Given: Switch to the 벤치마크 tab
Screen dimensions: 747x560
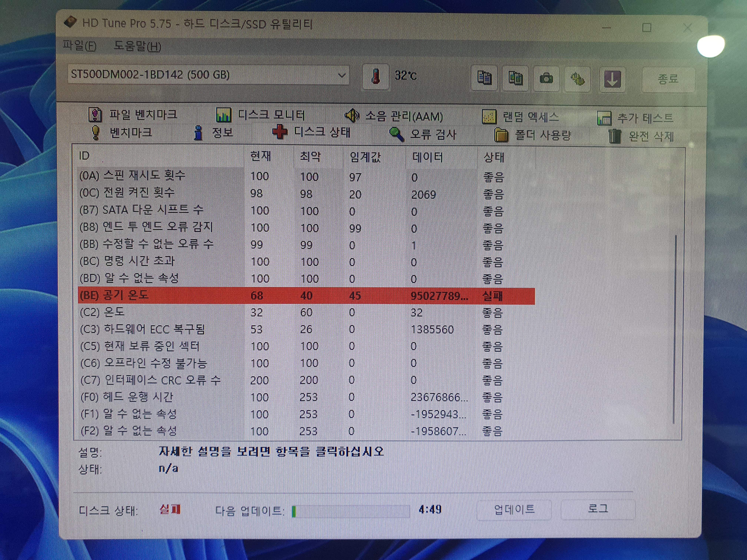Looking at the screenshot, I should pos(122,132).
